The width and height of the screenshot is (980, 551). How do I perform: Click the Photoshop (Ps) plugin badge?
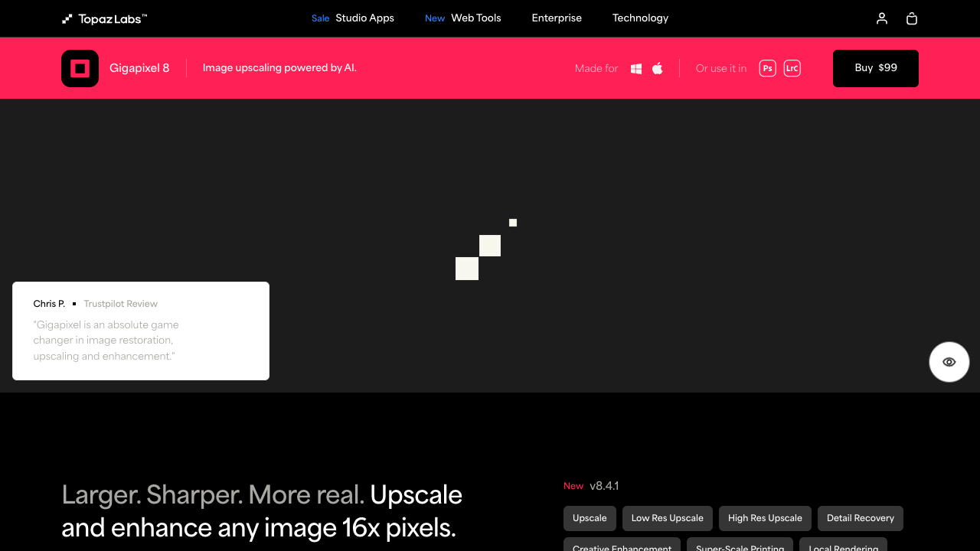767,68
